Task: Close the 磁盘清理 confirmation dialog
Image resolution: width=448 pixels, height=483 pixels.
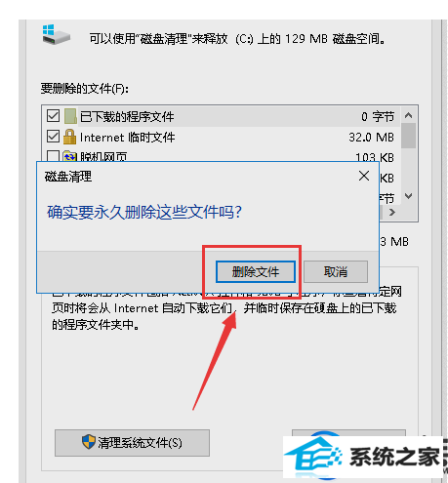Action: coord(364,176)
